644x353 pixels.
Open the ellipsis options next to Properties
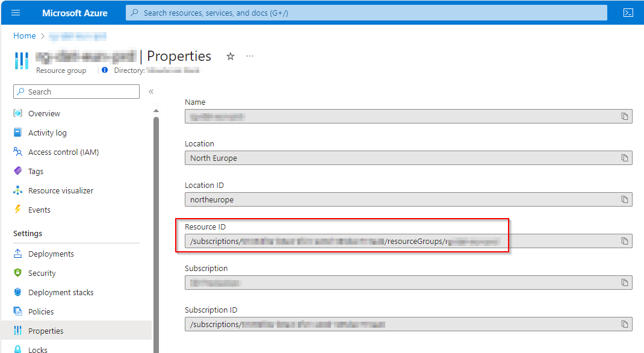pos(250,56)
